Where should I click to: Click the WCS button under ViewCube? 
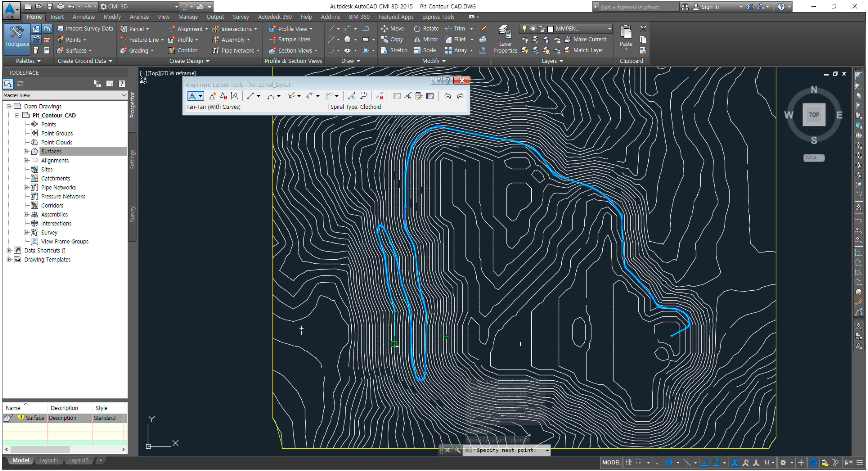coord(813,158)
